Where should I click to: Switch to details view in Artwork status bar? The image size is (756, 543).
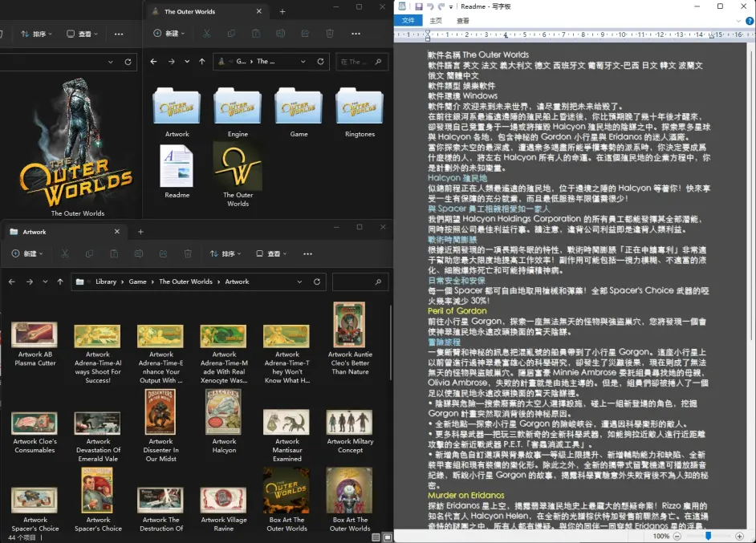coord(376,537)
